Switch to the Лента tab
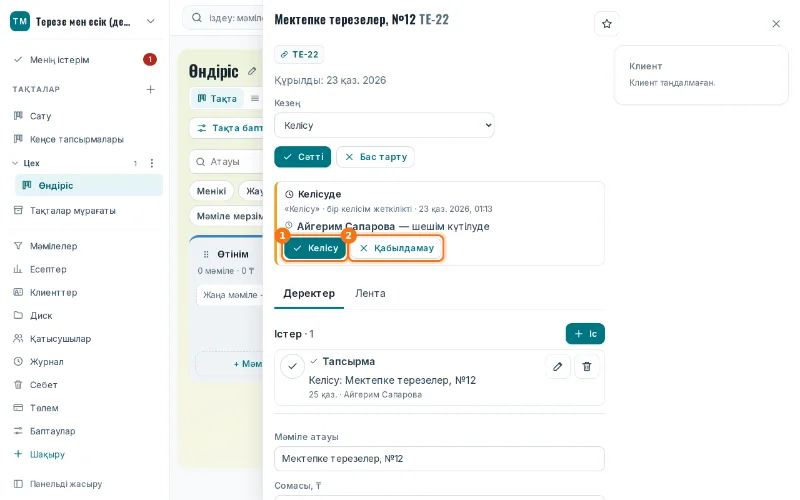Screen dimensions: 800x500 coord(370,293)
